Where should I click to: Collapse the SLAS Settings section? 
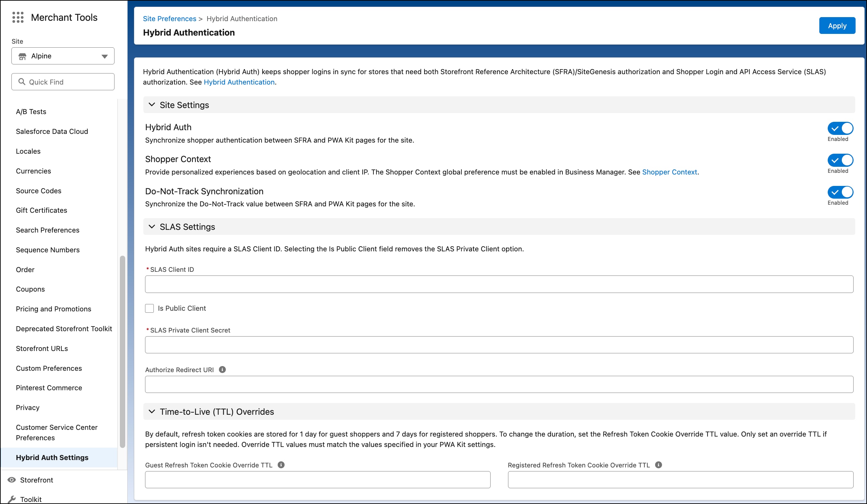151,226
